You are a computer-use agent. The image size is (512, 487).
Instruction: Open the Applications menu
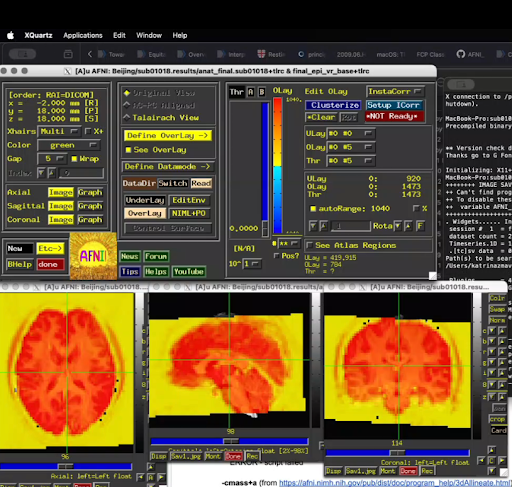pos(83,35)
